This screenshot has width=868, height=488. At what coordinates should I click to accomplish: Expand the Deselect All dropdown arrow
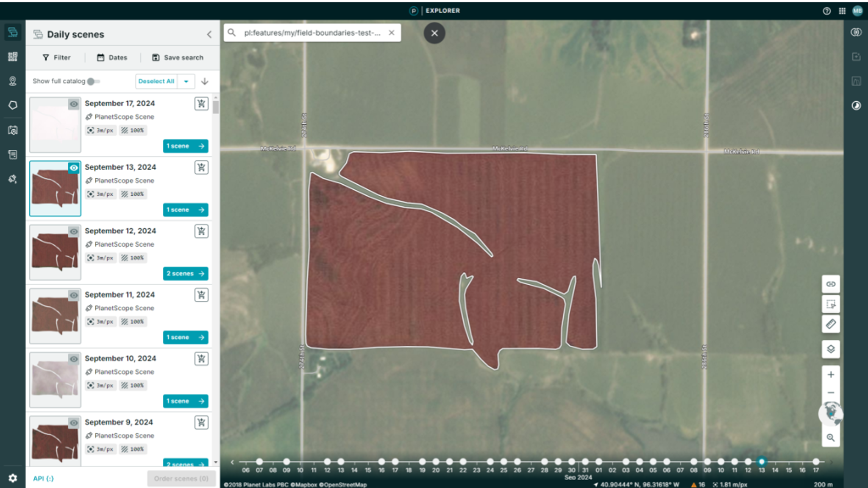[x=186, y=81]
